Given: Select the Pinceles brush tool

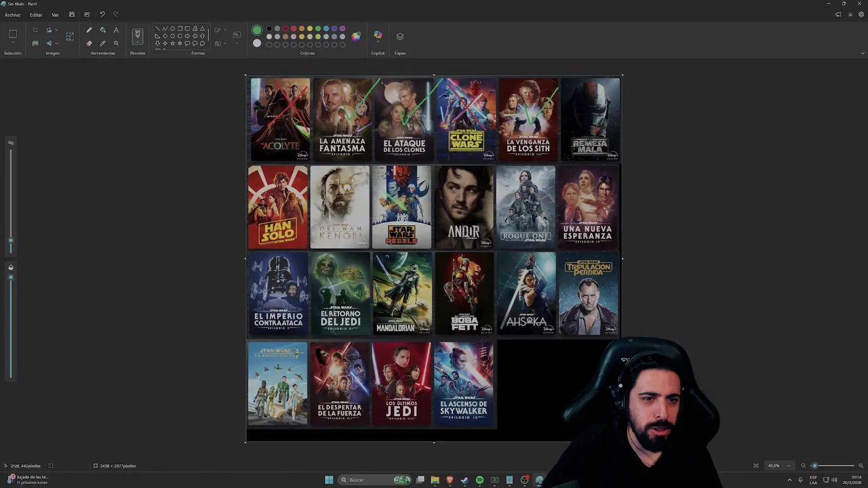Looking at the screenshot, I should pos(138,33).
